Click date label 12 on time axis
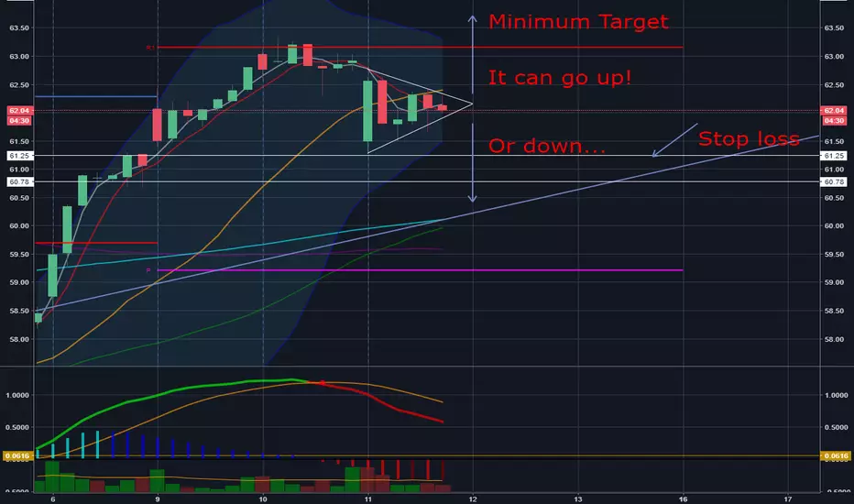The image size is (854, 504). [473, 499]
